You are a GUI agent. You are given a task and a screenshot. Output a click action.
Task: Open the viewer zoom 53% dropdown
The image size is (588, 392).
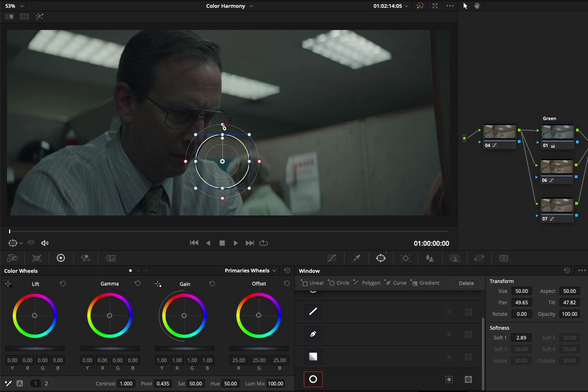(14, 6)
